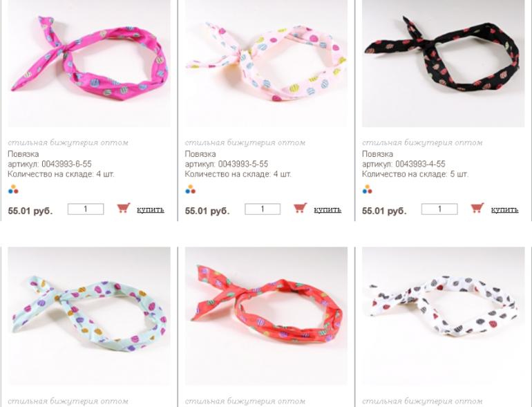This screenshot has height=407, width=532.
Task: Open the coral red headband product image
Action: [x=266, y=316]
